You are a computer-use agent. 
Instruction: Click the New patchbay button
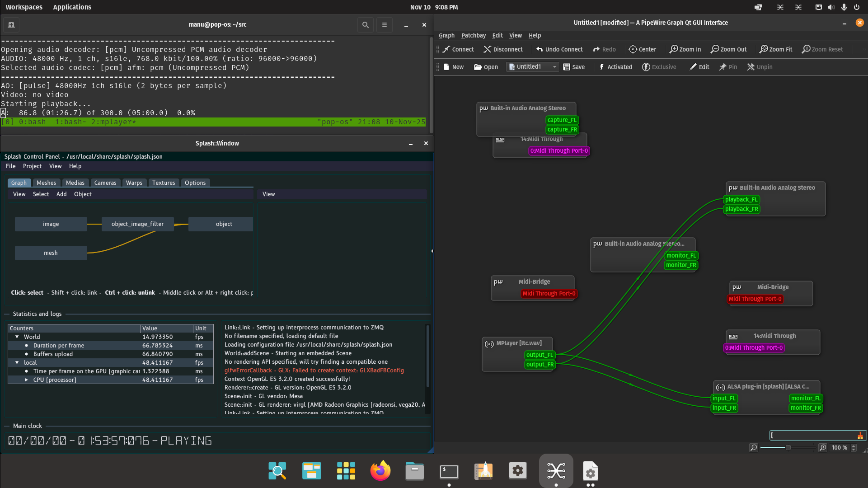pyautogui.click(x=453, y=67)
